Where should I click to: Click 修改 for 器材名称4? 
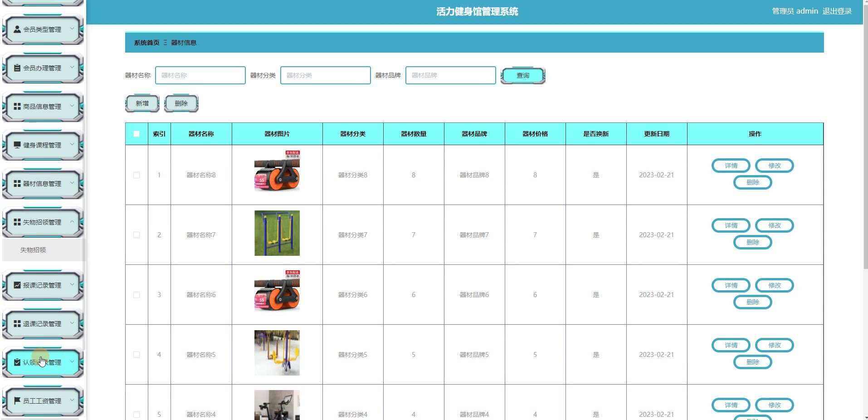775,405
